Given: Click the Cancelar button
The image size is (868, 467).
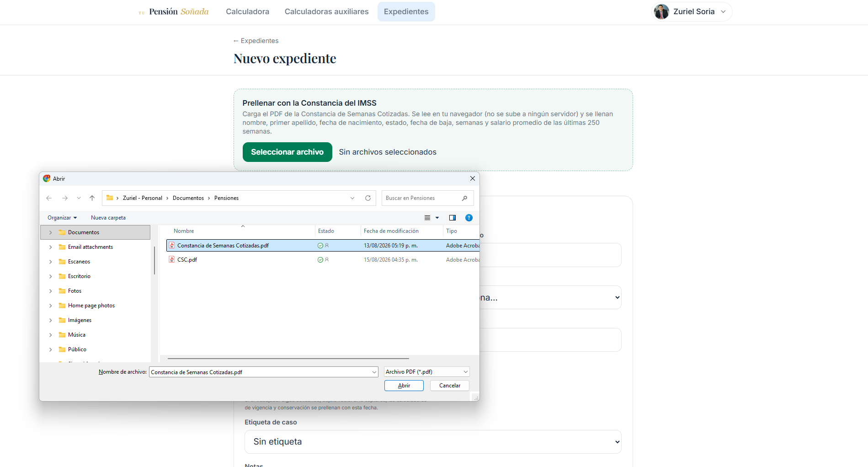Looking at the screenshot, I should point(450,386).
